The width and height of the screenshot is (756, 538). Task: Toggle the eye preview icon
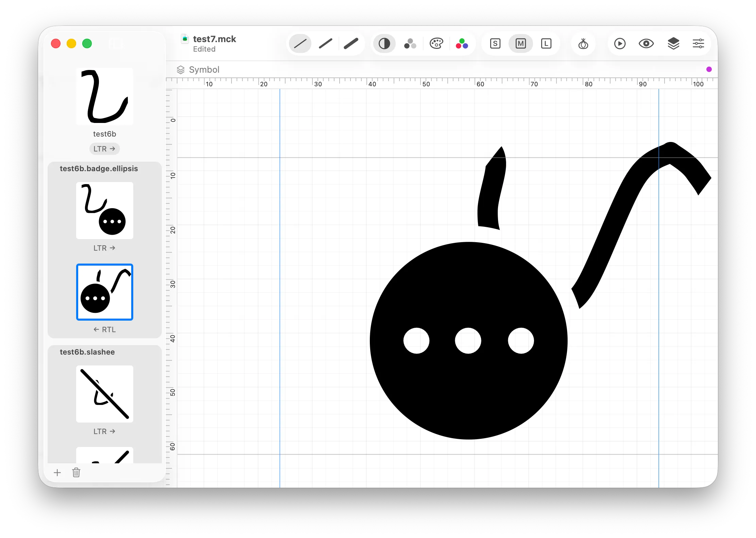click(x=646, y=43)
